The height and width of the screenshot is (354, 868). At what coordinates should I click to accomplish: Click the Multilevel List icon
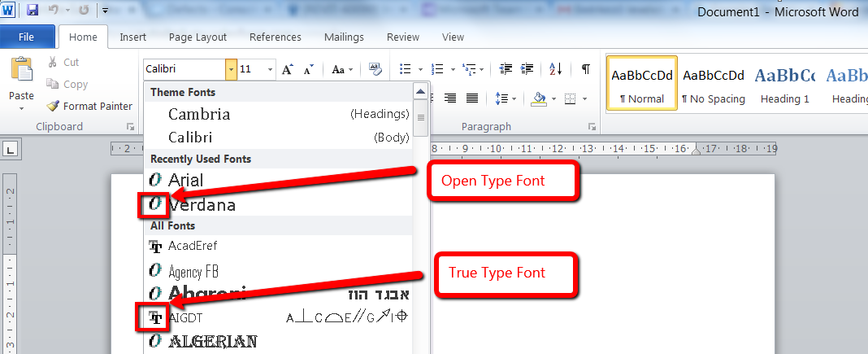[470, 69]
